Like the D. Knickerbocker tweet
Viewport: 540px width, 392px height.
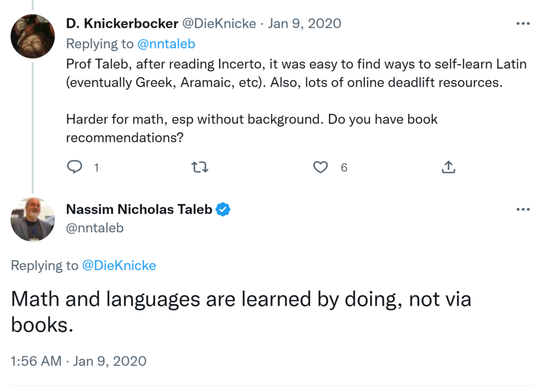click(x=321, y=168)
